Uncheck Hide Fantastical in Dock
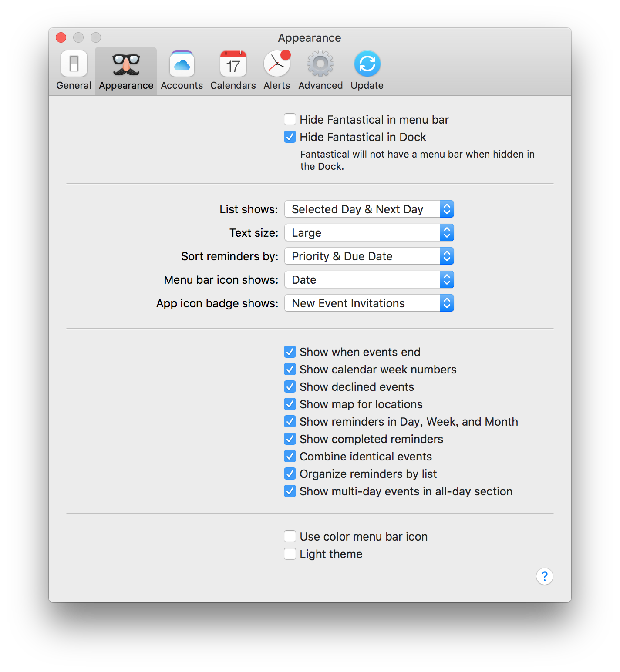Screen dimensions: 620x672 [x=290, y=137]
